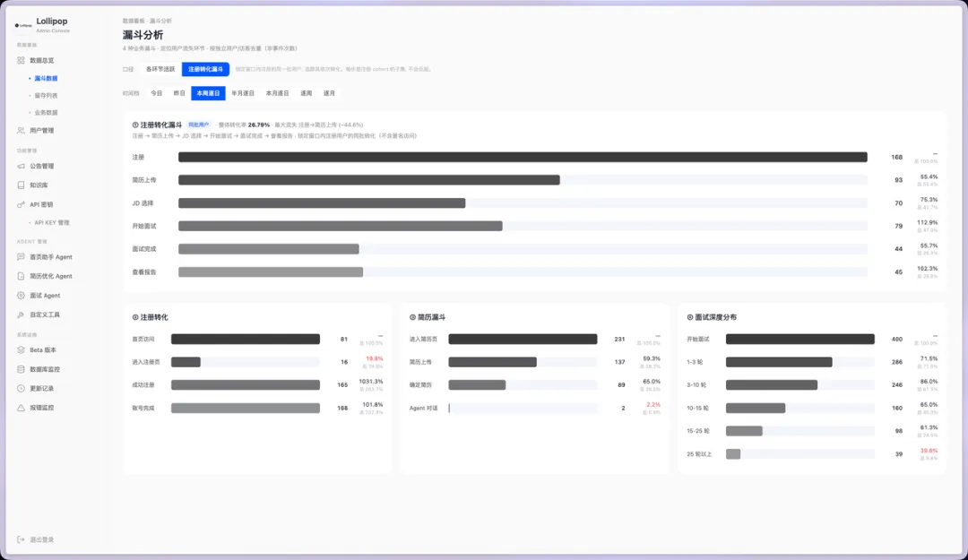Click the 进入注册页 row label
This screenshot has width=968, height=560.
tap(146, 362)
